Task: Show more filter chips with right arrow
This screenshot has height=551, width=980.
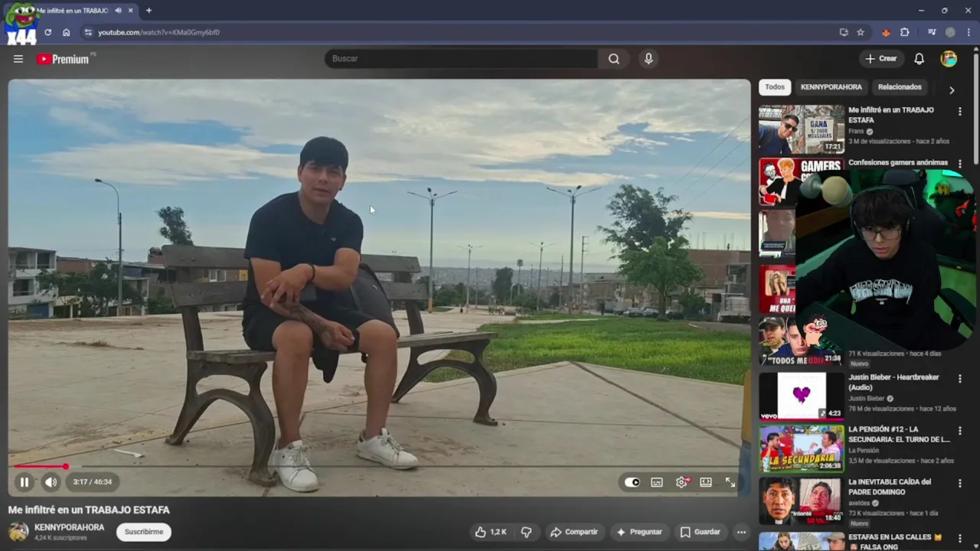Action: (952, 90)
